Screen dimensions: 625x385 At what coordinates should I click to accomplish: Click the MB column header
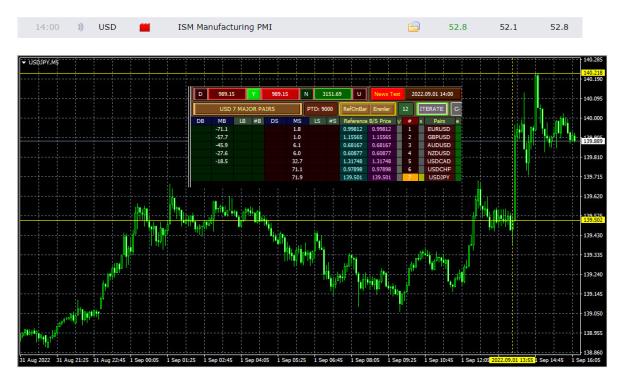(x=222, y=121)
